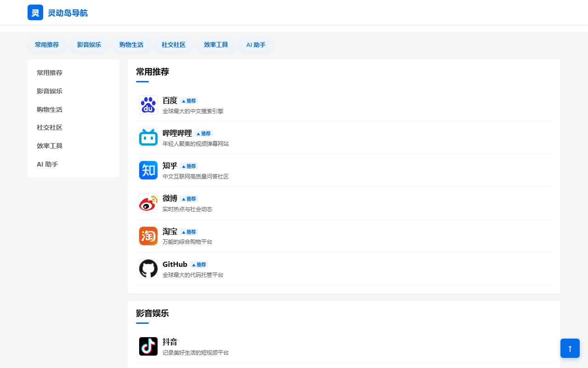
Task: Open the 百度 site title link
Action: (x=170, y=100)
